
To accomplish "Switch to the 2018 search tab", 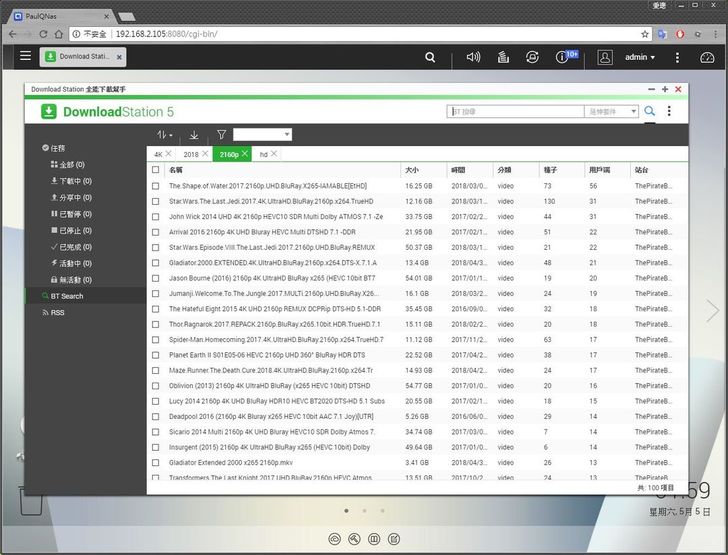I will coord(191,154).
